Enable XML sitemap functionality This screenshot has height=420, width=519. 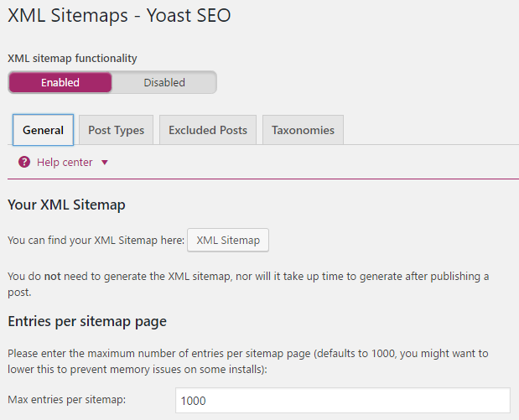(x=60, y=82)
